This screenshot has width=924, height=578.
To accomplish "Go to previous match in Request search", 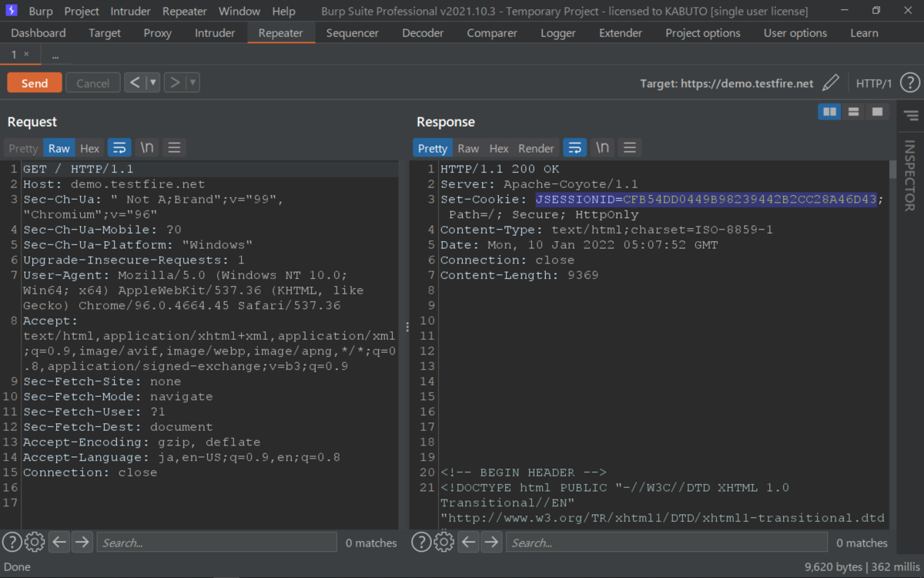I will [59, 542].
